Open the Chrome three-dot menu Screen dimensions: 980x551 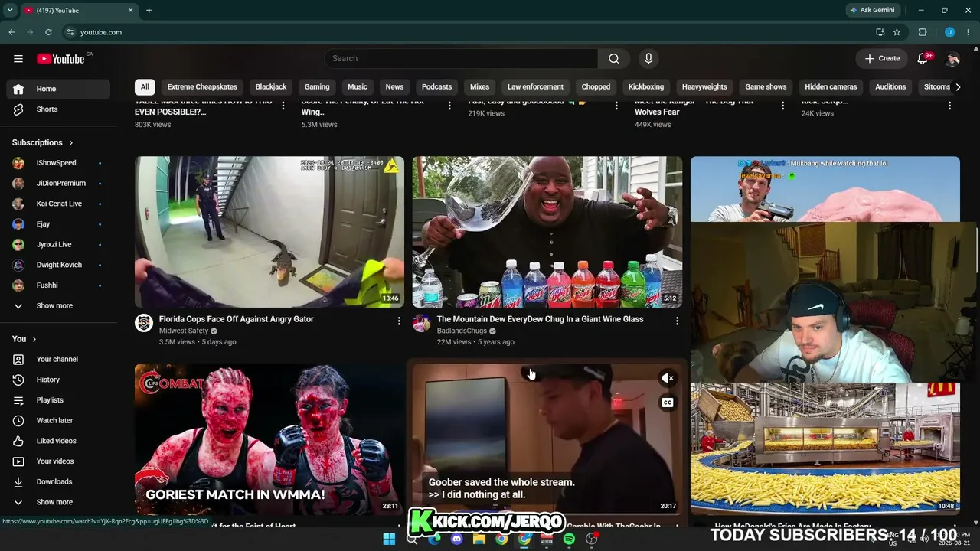coord(968,32)
